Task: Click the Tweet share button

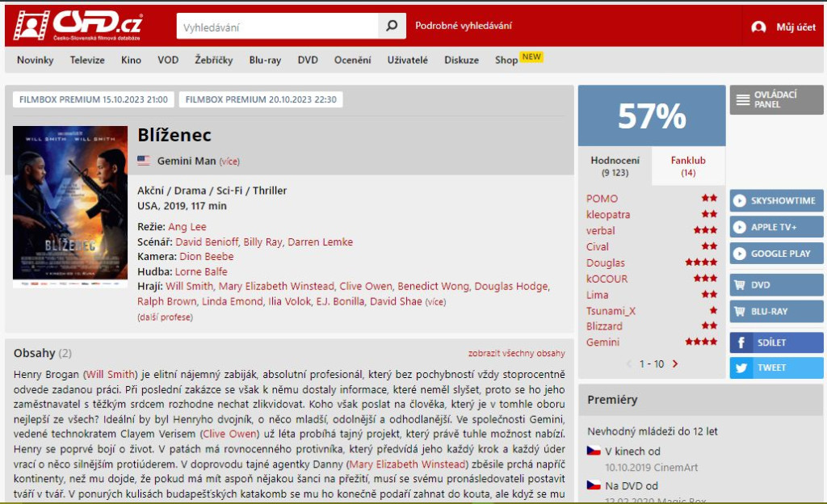Action: click(x=776, y=368)
